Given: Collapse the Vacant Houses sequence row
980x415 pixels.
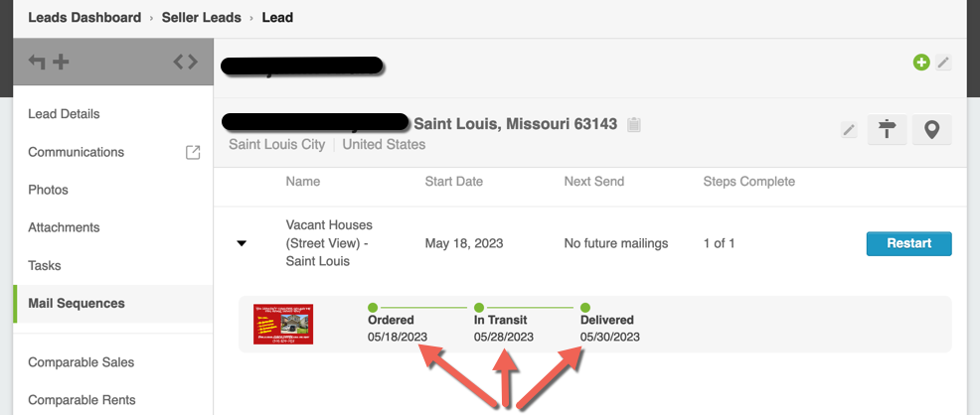Looking at the screenshot, I should click(x=242, y=243).
